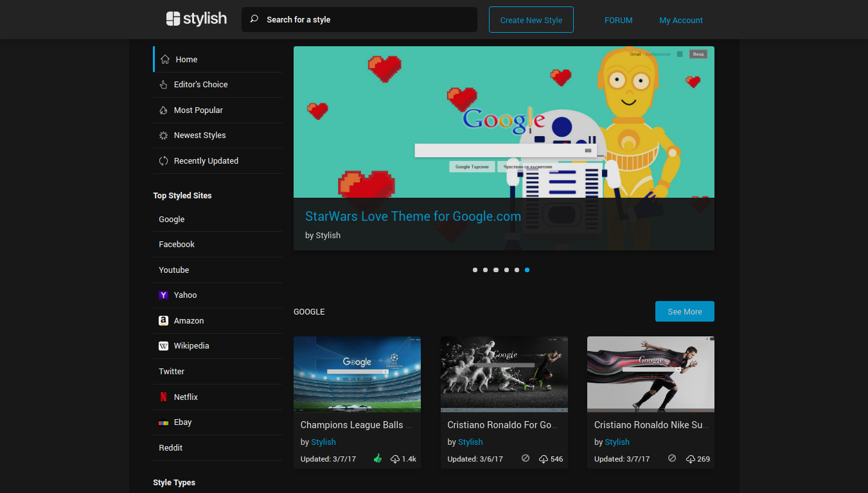This screenshot has height=493, width=868.
Task: Click the Most Popular flame icon
Action: click(163, 110)
